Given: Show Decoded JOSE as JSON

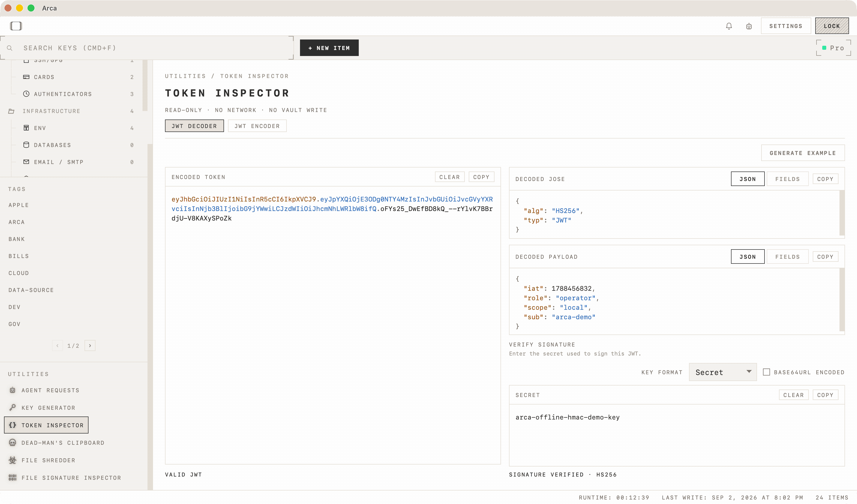Looking at the screenshot, I should [x=747, y=179].
